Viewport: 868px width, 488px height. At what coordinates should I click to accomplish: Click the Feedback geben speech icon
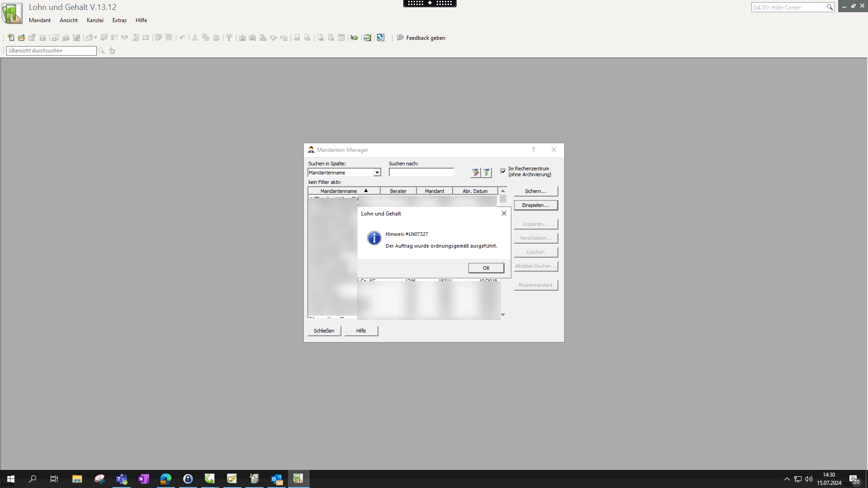[x=400, y=38]
